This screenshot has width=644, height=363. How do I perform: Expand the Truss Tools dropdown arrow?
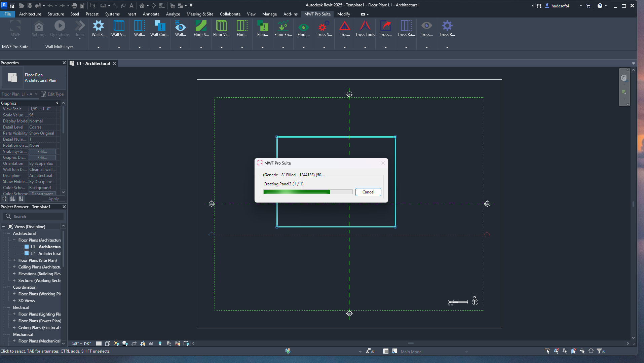coord(365,47)
